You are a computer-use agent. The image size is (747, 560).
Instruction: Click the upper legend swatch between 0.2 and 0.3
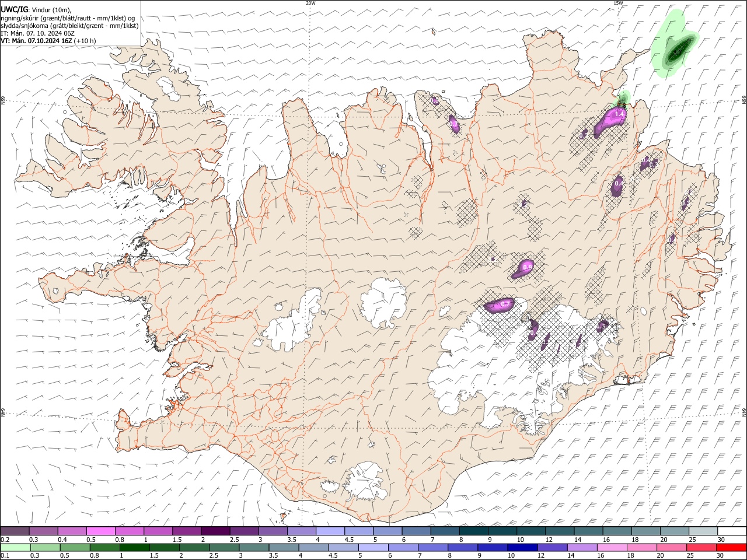click(15, 531)
